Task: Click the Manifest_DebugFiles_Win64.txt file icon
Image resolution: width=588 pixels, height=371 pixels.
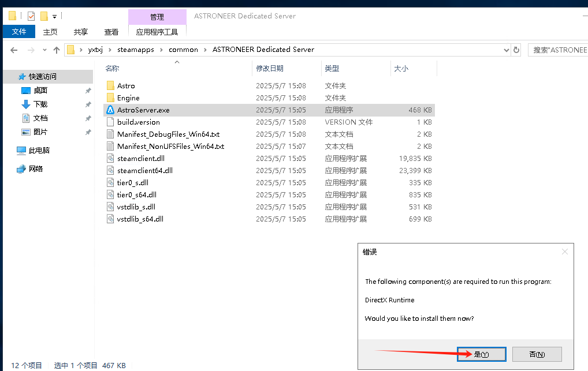Action: (x=110, y=134)
